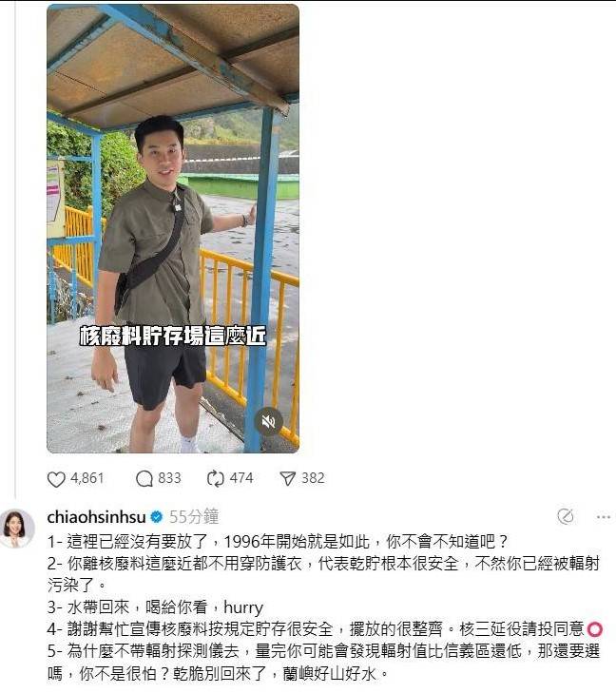Click the 833 replies count

tap(170, 478)
